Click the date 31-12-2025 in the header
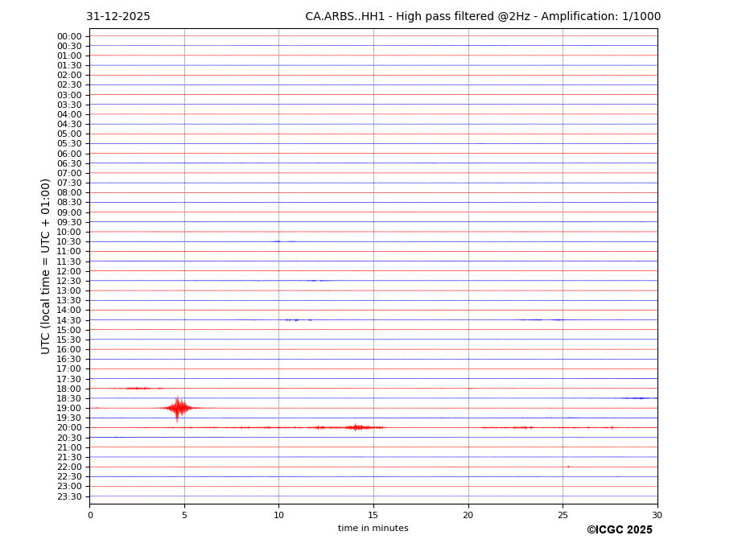746x560 pixels. point(118,17)
